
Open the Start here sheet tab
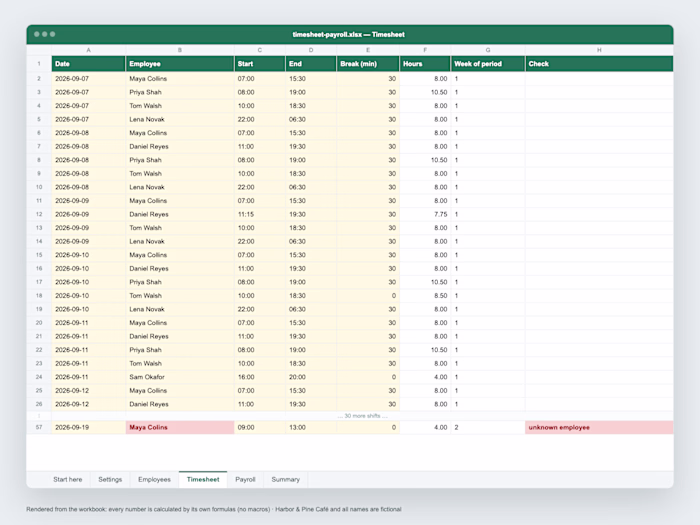[x=67, y=479]
